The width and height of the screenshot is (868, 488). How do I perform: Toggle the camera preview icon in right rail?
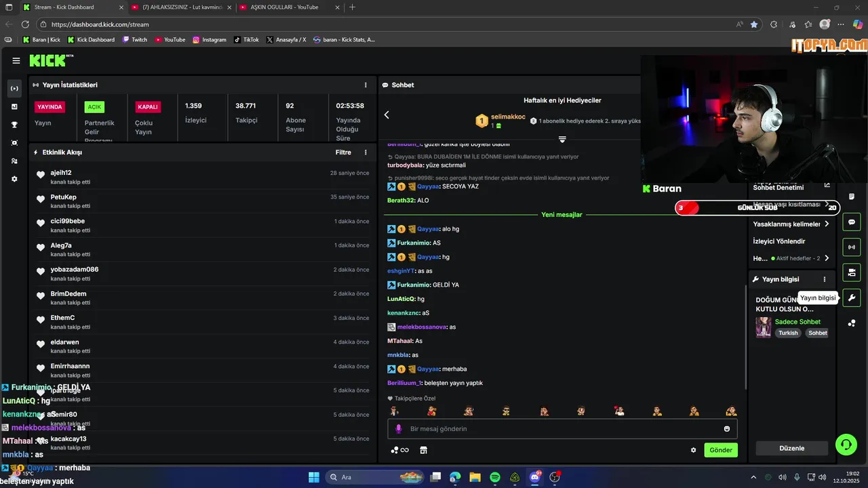click(852, 272)
